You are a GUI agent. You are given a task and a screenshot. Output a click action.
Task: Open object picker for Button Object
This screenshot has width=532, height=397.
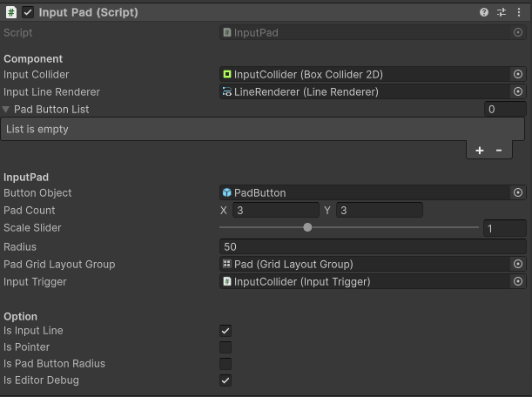pos(518,192)
